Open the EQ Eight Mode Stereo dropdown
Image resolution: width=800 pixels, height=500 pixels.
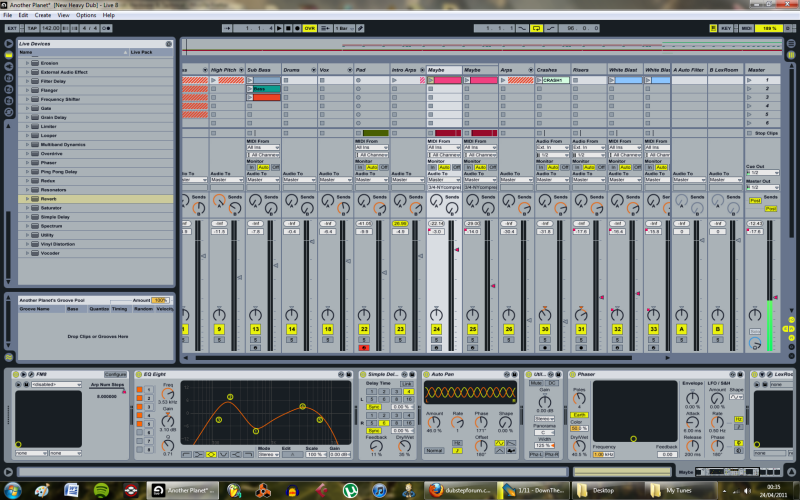pyautogui.click(x=268, y=455)
